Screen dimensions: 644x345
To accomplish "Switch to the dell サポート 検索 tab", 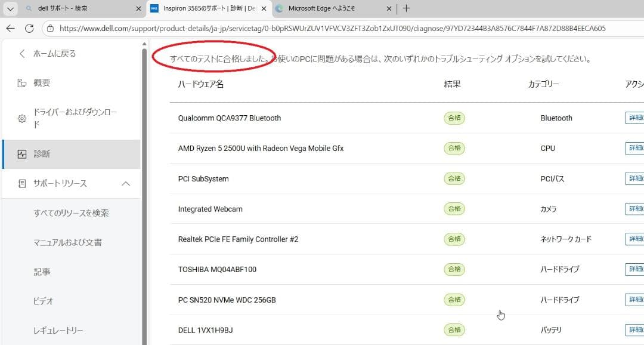I will tap(66, 8).
